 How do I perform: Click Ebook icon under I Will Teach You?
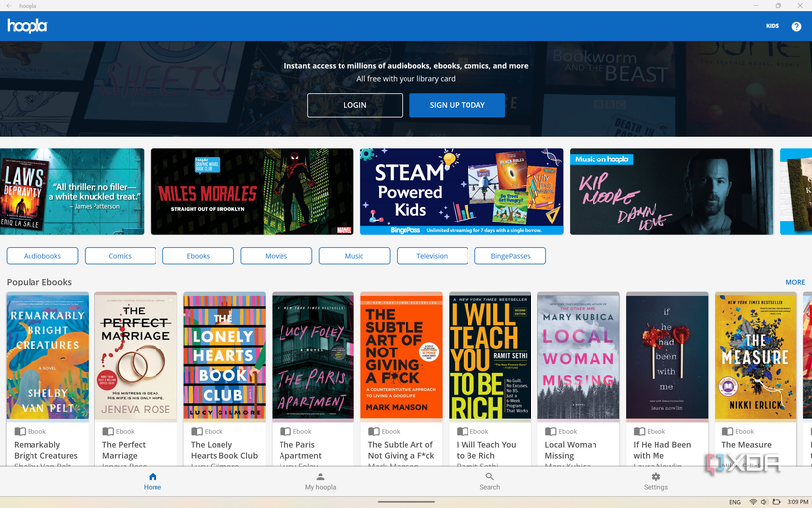click(463, 431)
